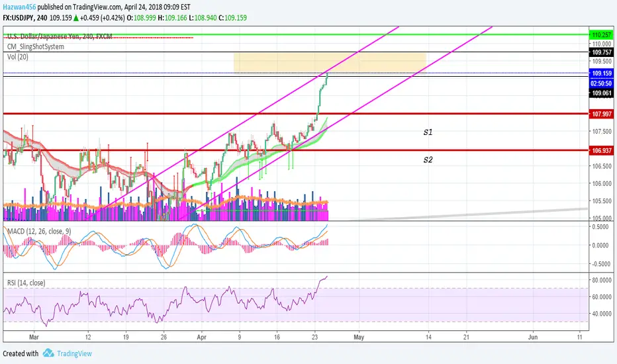Click the O:108.999 open price value
The height and width of the screenshot is (364, 617).
[x=141, y=18]
